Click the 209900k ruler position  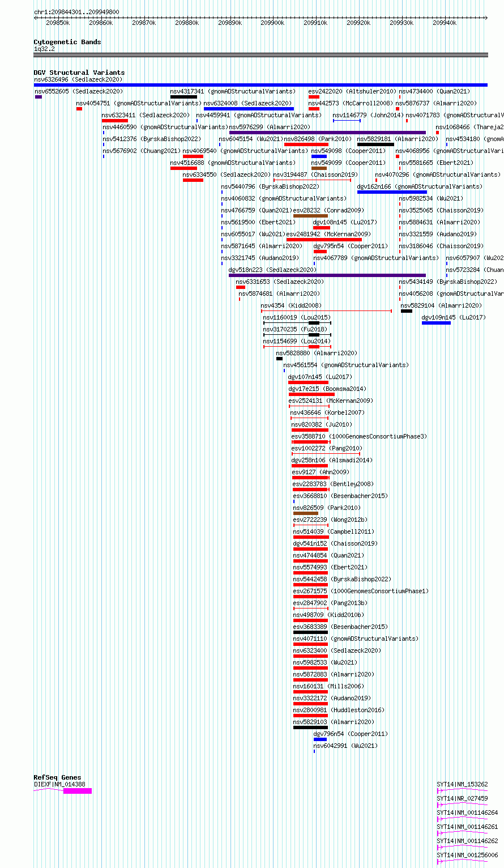(x=272, y=23)
